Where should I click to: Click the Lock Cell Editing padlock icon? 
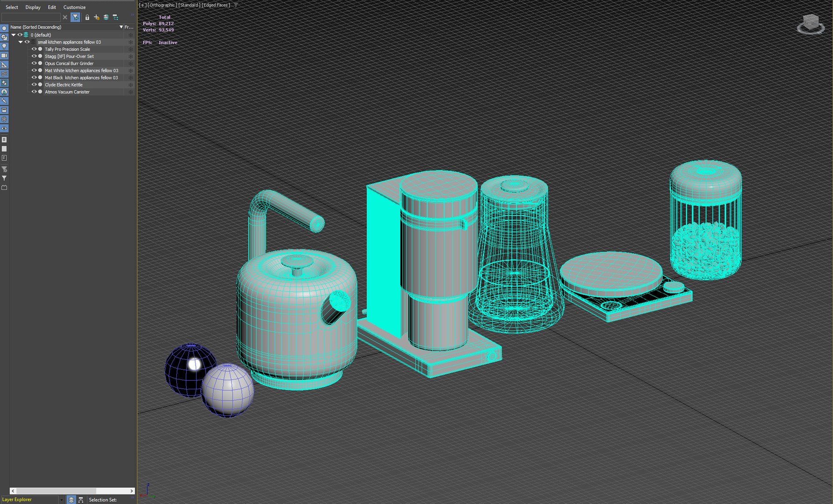click(x=87, y=17)
